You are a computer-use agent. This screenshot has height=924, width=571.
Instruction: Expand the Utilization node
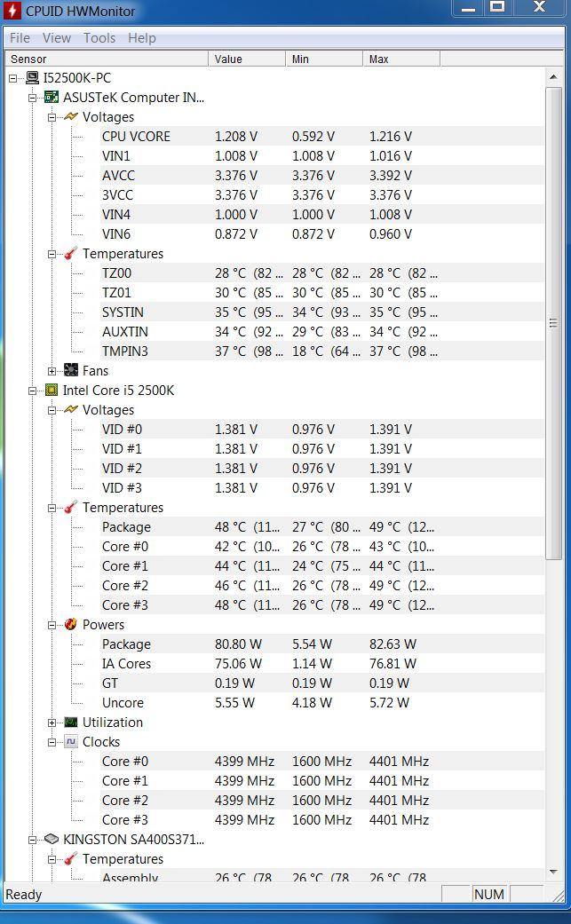(52, 723)
